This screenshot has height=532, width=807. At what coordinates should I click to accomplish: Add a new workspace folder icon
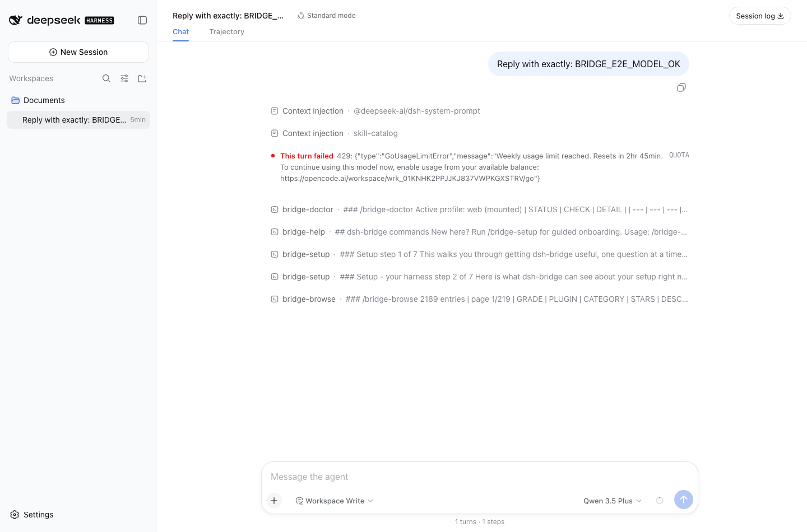pos(142,78)
